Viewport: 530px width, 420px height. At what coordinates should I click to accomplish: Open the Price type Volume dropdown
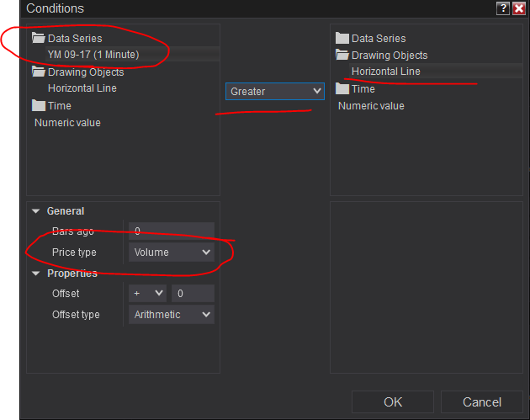pos(172,252)
